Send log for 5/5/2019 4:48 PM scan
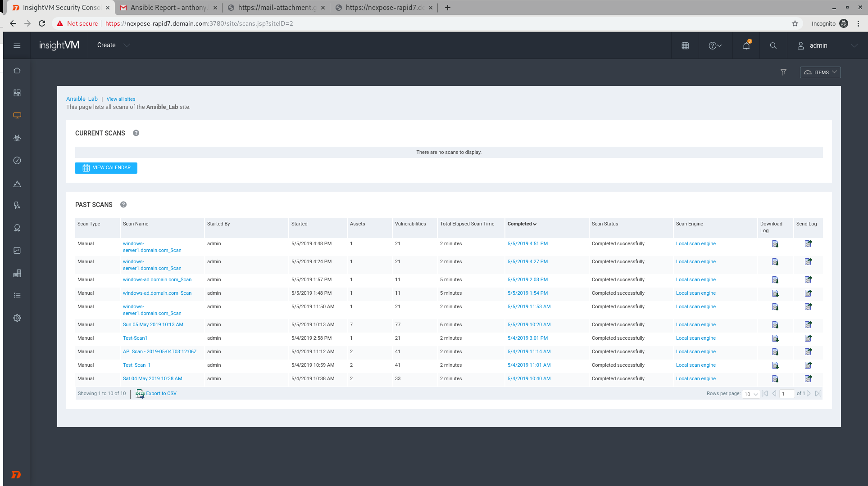This screenshot has height=486, width=868. (809, 244)
